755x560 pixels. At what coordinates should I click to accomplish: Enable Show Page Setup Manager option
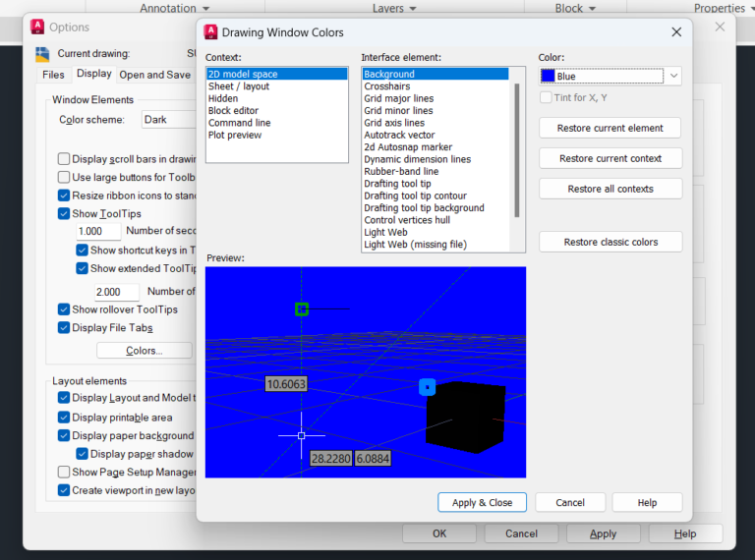pyautogui.click(x=64, y=472)
